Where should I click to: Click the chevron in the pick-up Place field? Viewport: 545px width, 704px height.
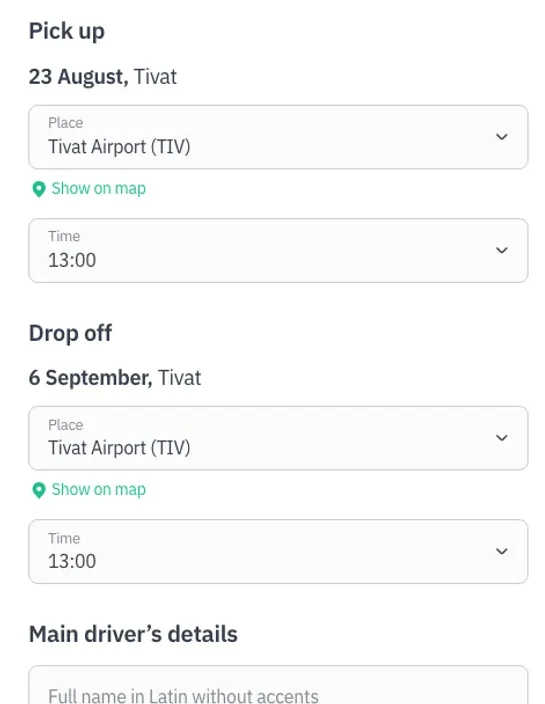click(x=501, y=136)
